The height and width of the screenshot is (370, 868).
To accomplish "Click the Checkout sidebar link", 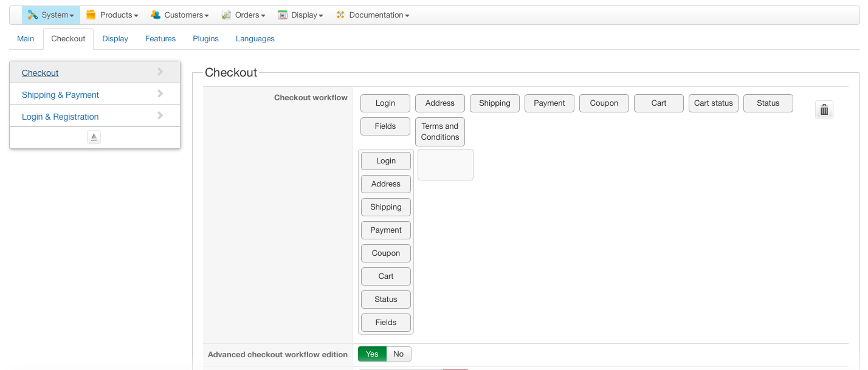I will [40, 73].
